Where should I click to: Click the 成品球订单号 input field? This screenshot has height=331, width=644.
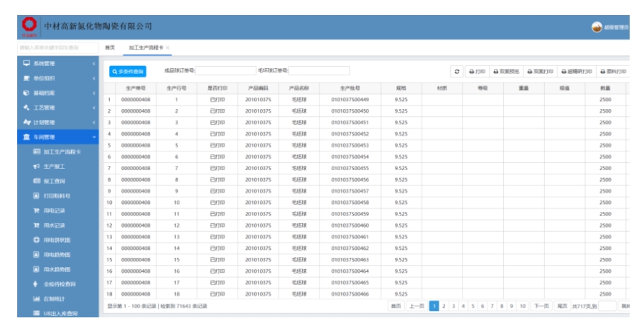tap(225, 71)
